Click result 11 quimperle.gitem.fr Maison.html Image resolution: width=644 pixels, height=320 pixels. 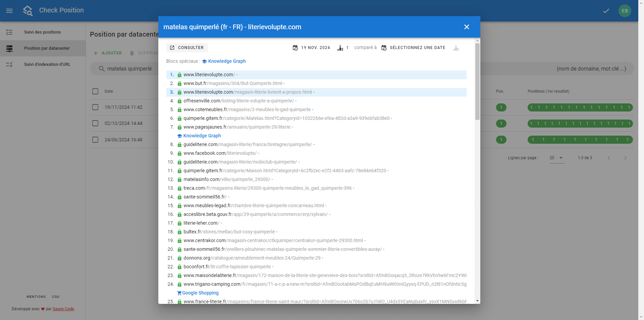[316, 171]
